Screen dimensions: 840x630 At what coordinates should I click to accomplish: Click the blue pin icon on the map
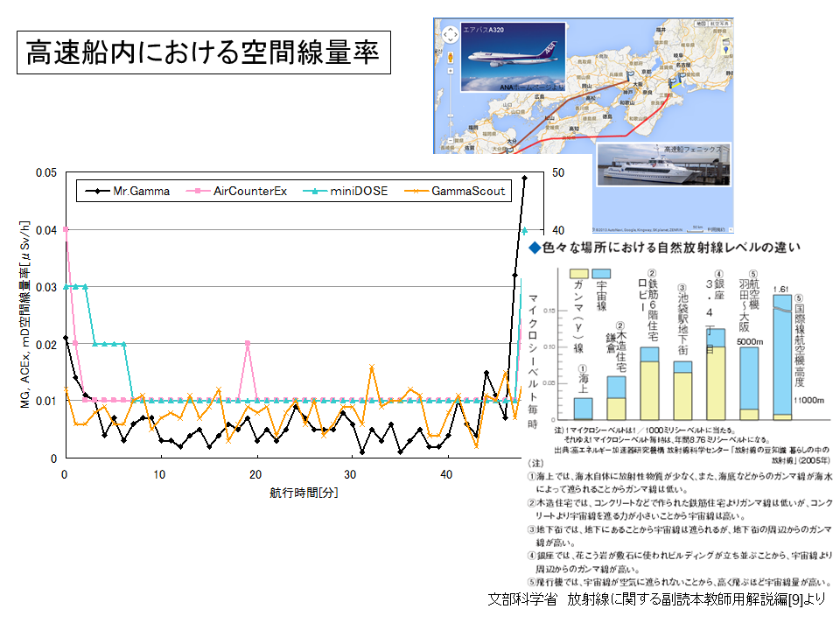coord(726,49)
